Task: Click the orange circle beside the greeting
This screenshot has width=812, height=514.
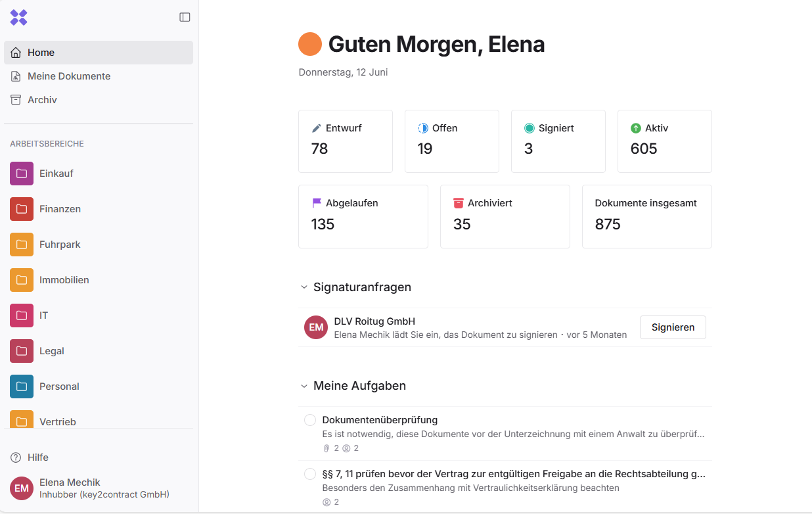Action: click(x=310, y=44)
